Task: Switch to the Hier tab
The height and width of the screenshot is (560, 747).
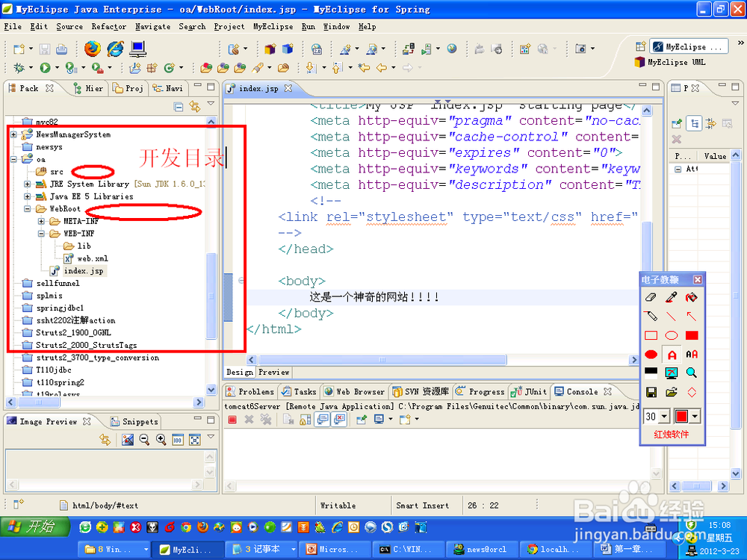Action: coord(89,89)
